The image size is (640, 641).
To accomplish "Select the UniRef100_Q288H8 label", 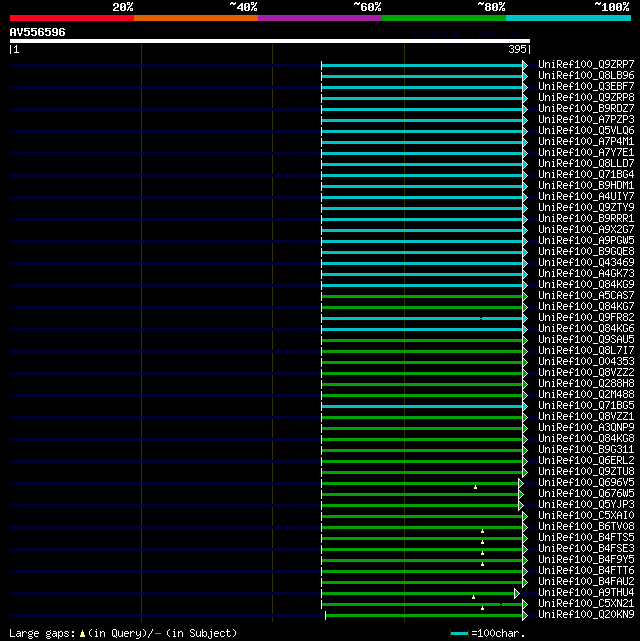I will pos(586,383).
